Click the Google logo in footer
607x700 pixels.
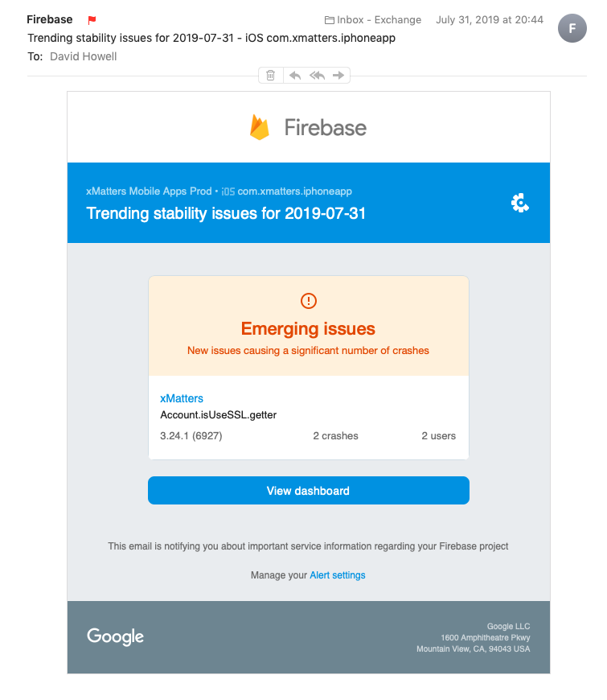(x=116, y=636)
